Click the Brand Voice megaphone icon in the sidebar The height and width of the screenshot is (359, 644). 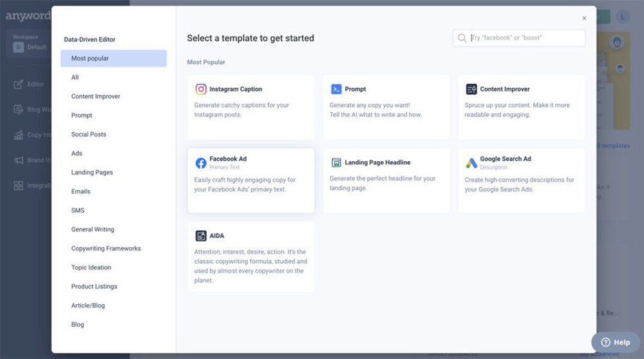[19, 160]
